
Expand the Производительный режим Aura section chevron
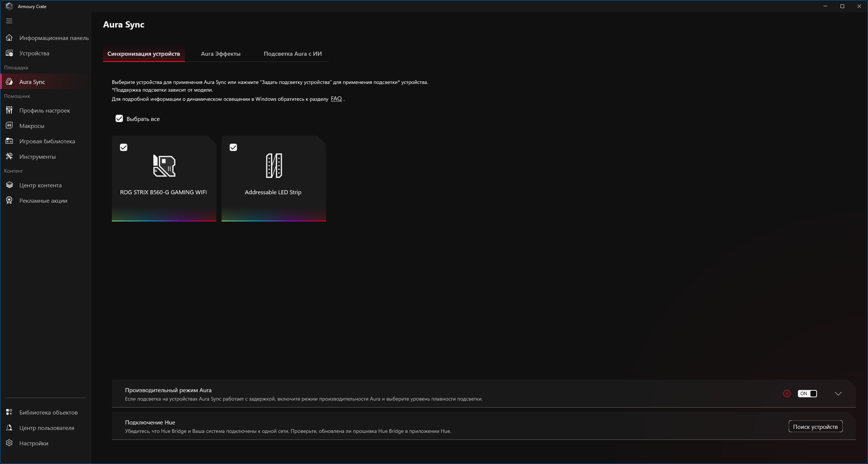coord(838,394)
